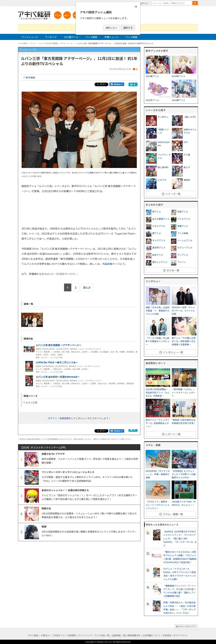Open アニメニュース navigation tab
The width and height of the screenshot is (216, 644).
(30, 37)
